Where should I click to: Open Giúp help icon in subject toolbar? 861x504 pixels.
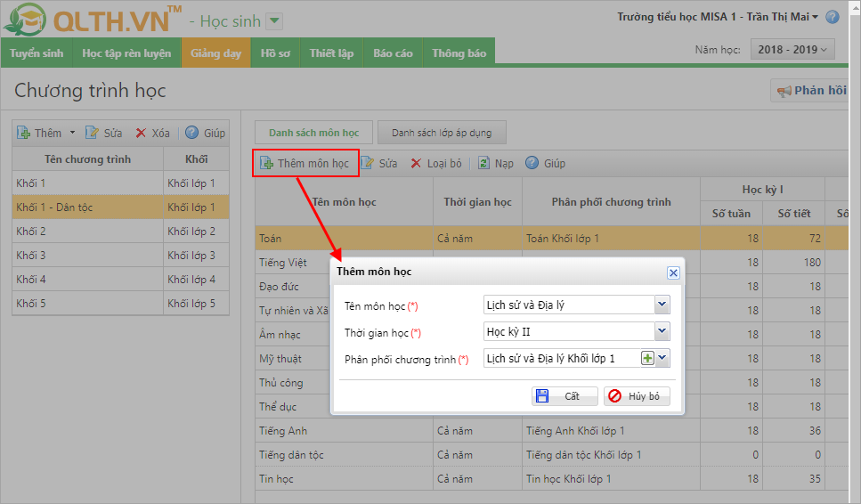532,163
